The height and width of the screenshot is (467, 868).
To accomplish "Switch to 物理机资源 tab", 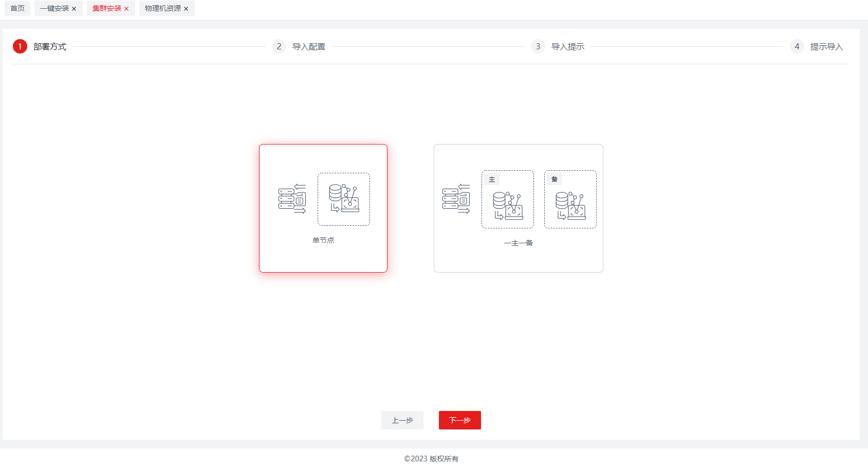I will [162, 8].
